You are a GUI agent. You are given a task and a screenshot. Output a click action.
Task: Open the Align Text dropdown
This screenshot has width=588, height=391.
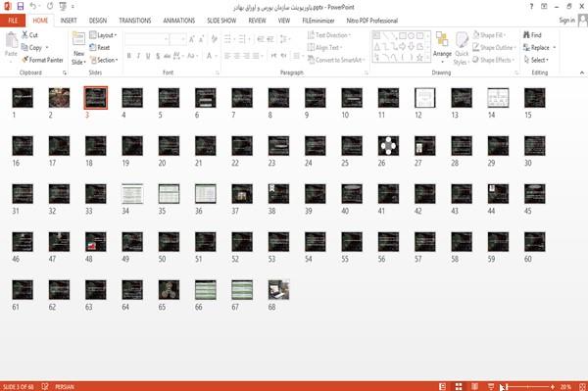coord(324,48)
